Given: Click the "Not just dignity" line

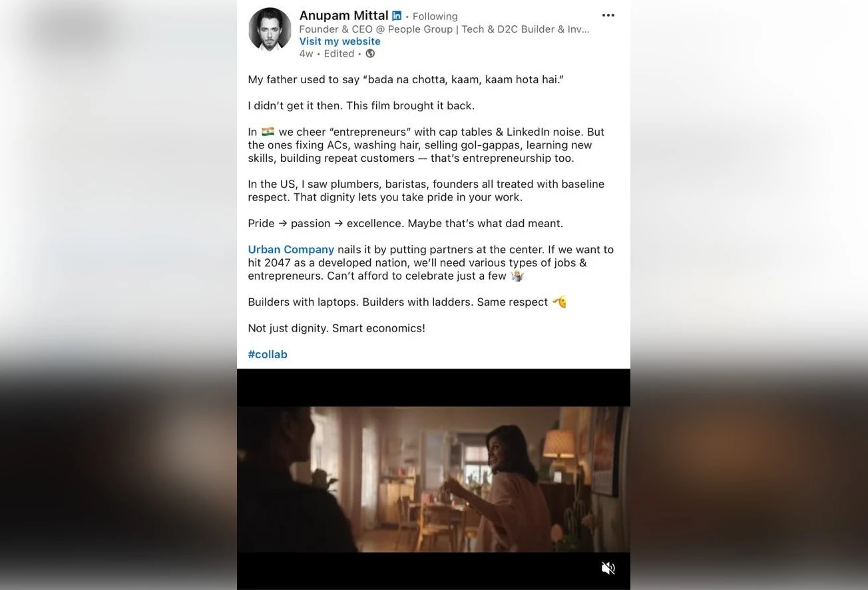Looking at the screenshot, I should [x=336, y=328].
